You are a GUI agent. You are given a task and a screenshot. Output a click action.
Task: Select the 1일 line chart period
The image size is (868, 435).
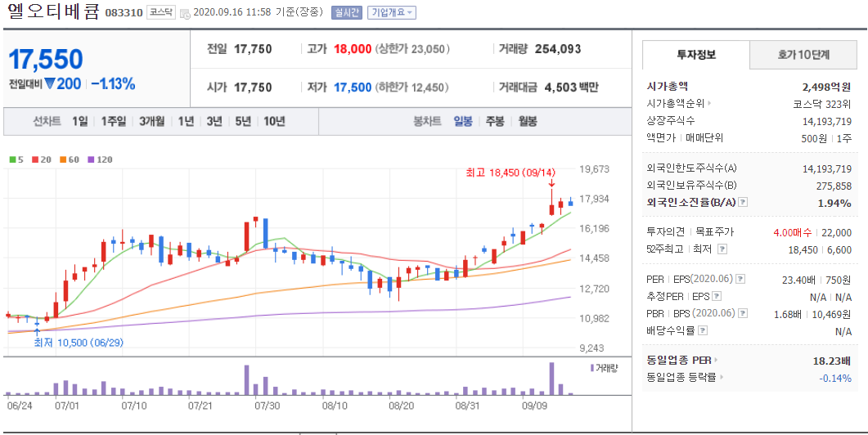[x=79, y=122]
